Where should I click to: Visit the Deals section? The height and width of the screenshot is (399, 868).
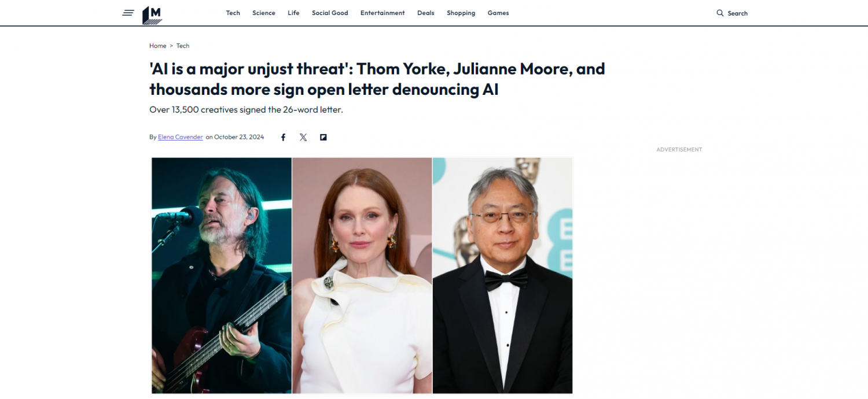(426, 13)
